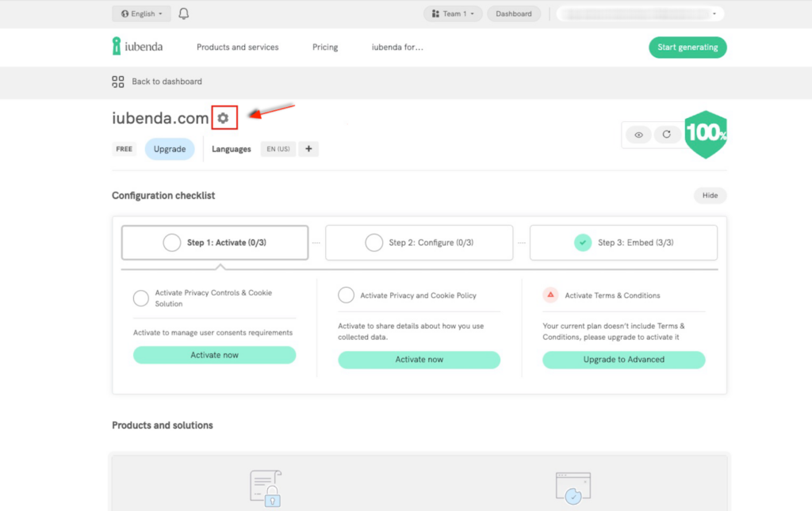
Task: Click the refresh icon button
Action: [x=667, y=135]
